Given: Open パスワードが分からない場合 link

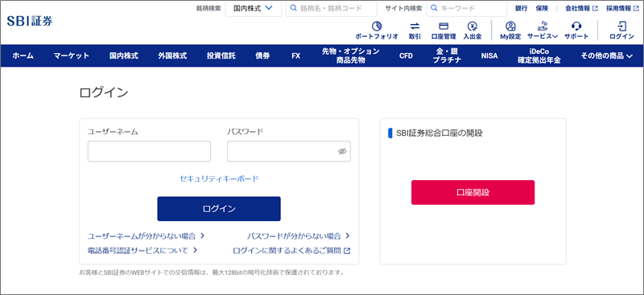Looking at the screenshot, I should pos(294,236).
